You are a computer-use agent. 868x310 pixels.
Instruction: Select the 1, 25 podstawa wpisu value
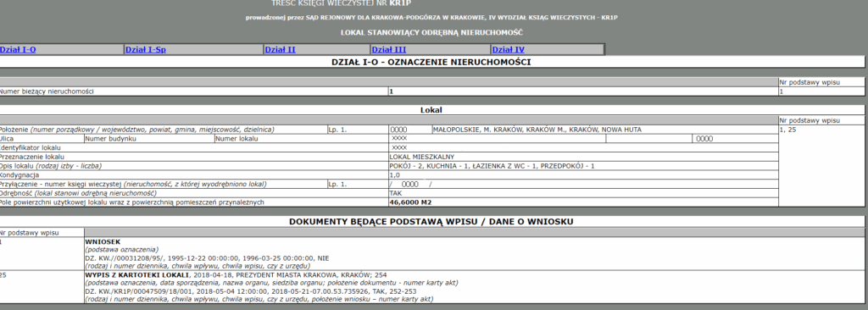pos(787,130)
